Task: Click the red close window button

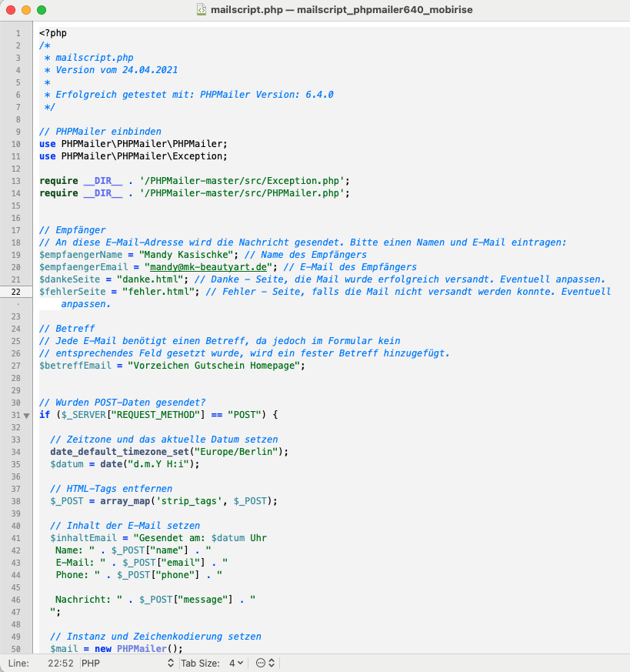Action: 11,10
